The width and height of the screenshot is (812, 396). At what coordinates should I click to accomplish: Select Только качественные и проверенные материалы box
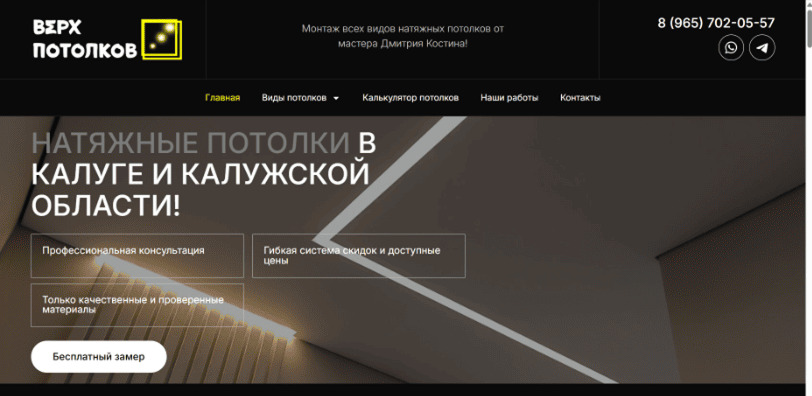pos(137,305)
